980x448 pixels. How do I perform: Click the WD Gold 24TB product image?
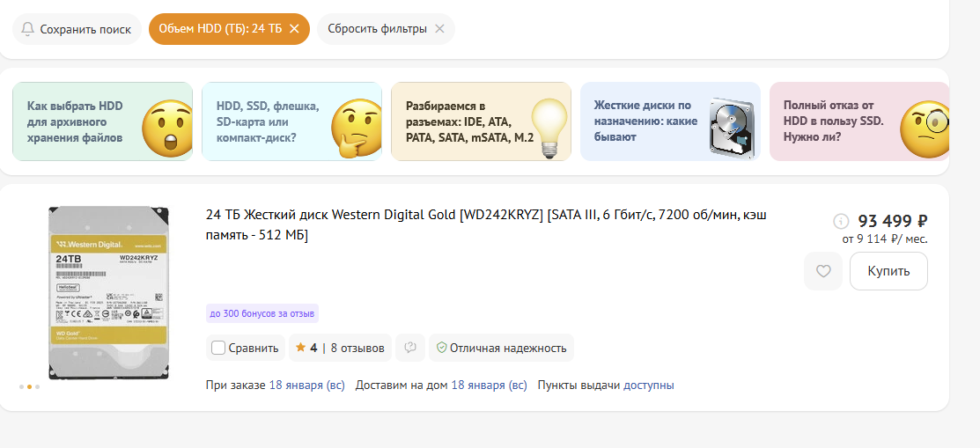(x=107, y=291)
